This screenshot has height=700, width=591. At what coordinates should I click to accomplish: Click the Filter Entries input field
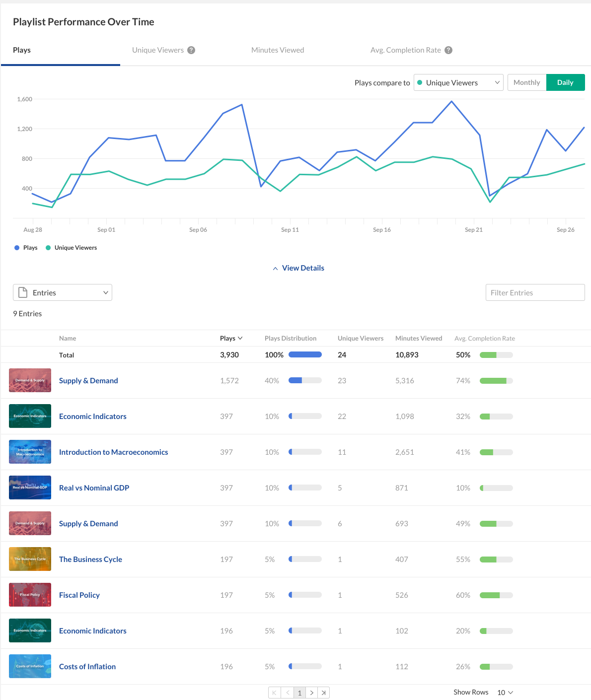(x=535, y=292)
